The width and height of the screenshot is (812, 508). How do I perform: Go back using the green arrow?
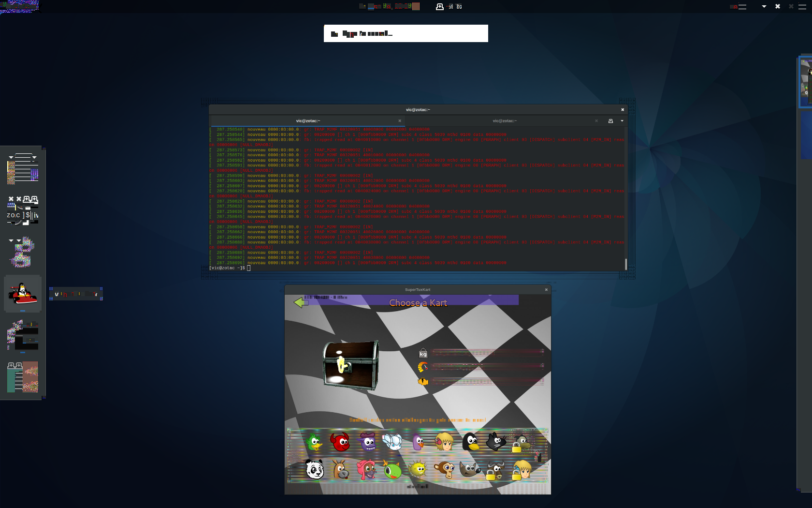pyautogui.click(x=301, y=303)
